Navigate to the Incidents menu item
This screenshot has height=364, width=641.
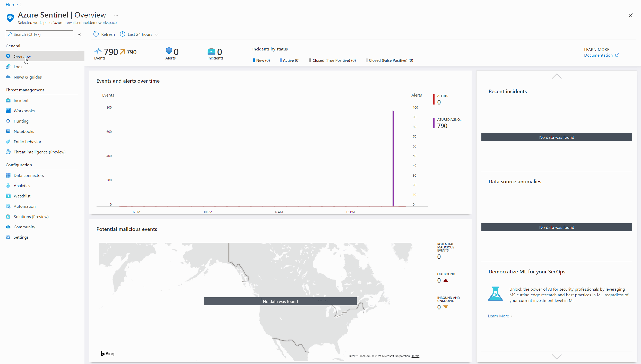pyautogui.click(x=22, y=100)
